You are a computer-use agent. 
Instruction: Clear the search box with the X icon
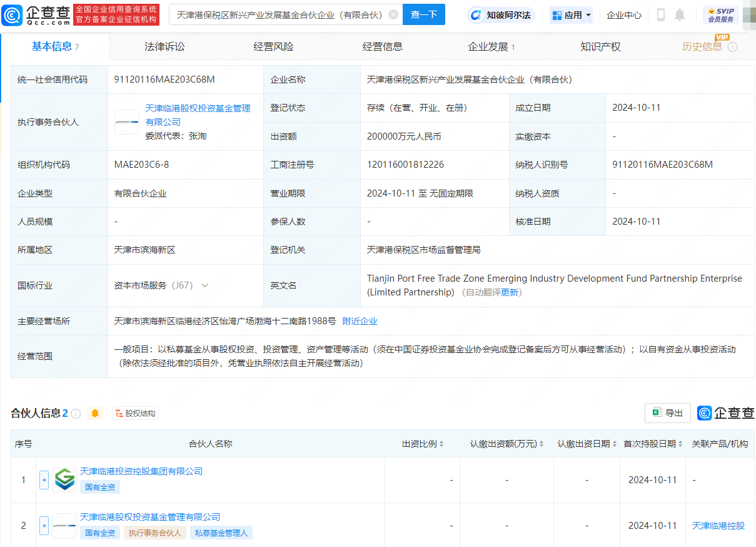[393, 14]
